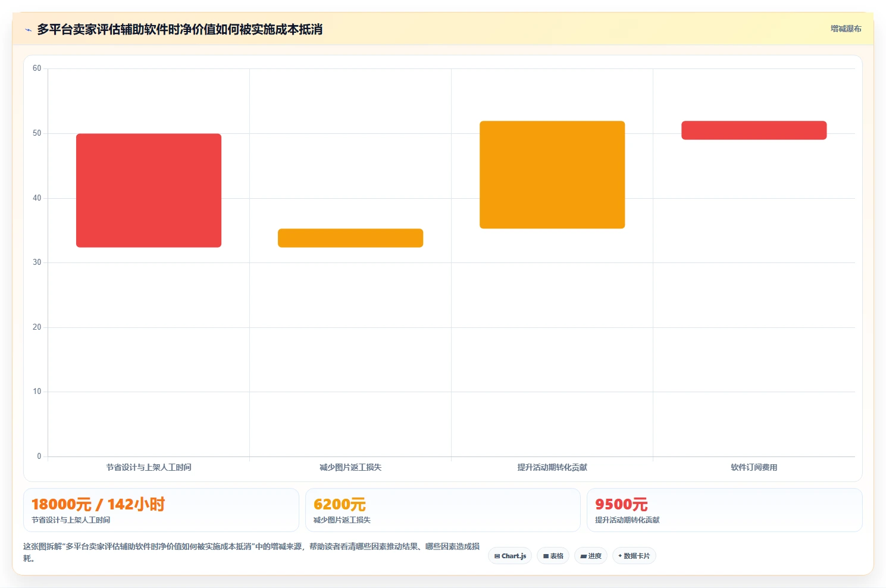
Task: Select the 进度 tag chip
Action: tap(591, 556)
